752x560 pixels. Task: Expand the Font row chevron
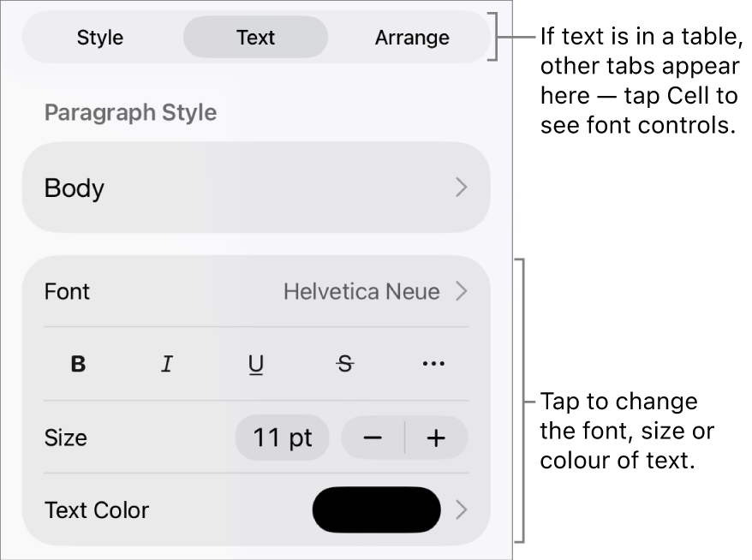point(463,291)
